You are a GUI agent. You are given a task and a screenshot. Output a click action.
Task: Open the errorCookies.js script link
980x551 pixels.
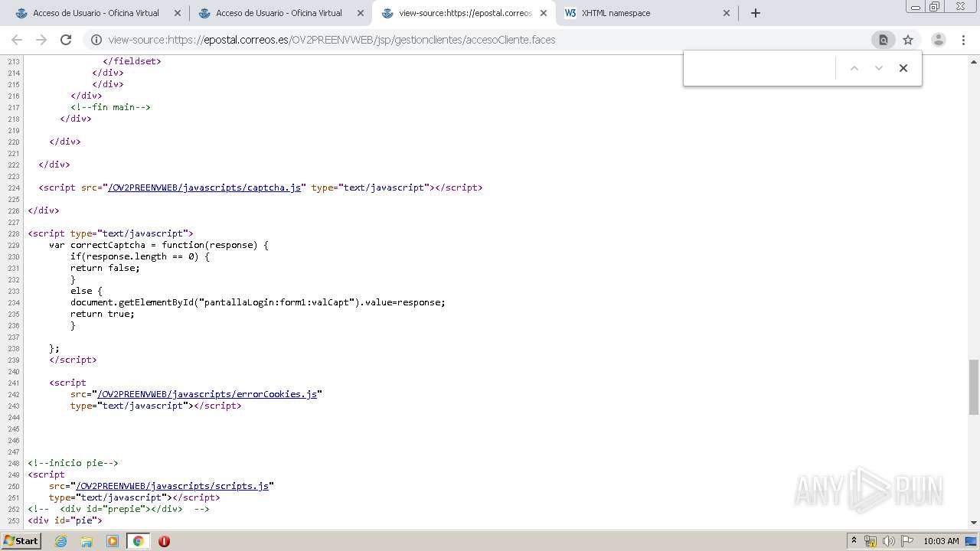pos(207,394)
